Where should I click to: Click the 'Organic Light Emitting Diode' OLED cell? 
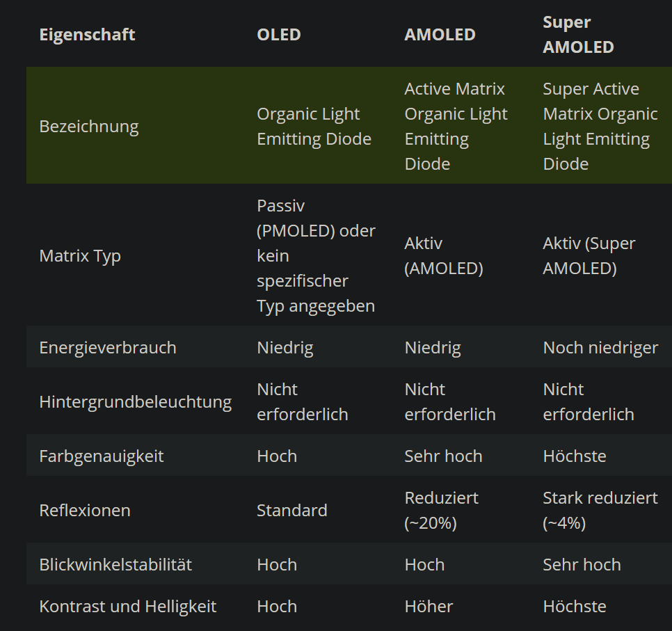pyautogui.click(x=314, y=126)
